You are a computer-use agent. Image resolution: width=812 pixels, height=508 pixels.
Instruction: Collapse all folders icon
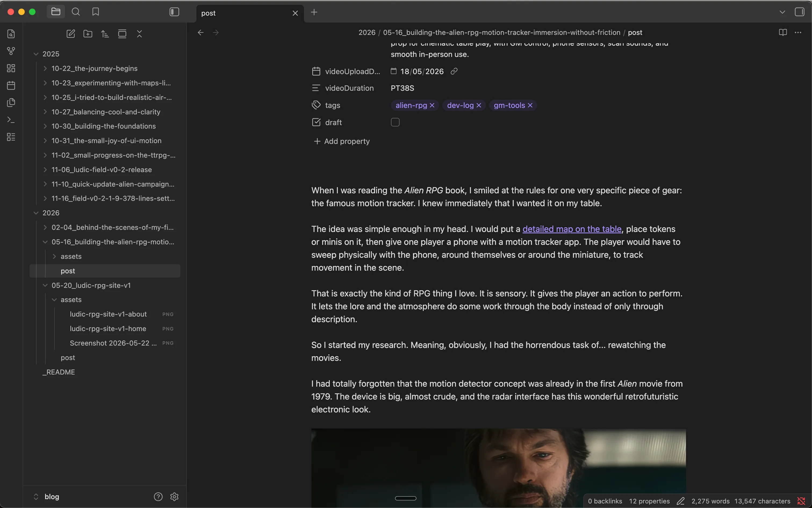coord(139,34)
